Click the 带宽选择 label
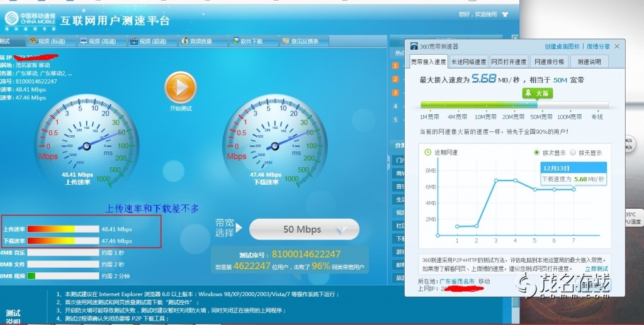 click(x=225, y=228)
